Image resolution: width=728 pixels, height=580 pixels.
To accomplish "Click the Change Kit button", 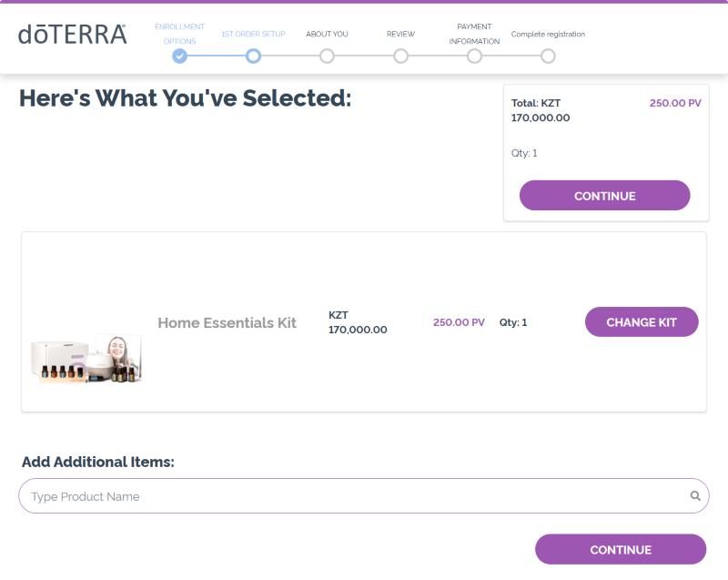I will [642, 321].
